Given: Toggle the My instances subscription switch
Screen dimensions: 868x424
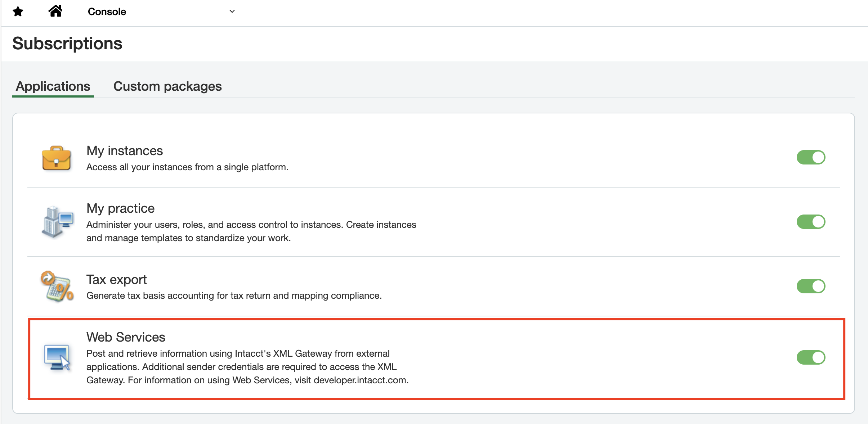Looking at the screenshot, I should 811,157.
